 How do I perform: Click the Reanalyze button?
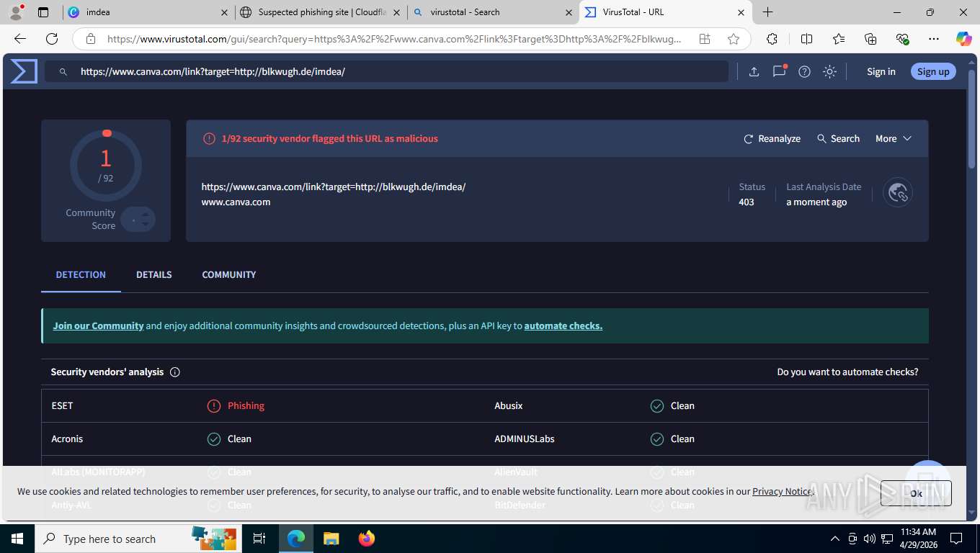pyautogui.click(x=772, y=138)
